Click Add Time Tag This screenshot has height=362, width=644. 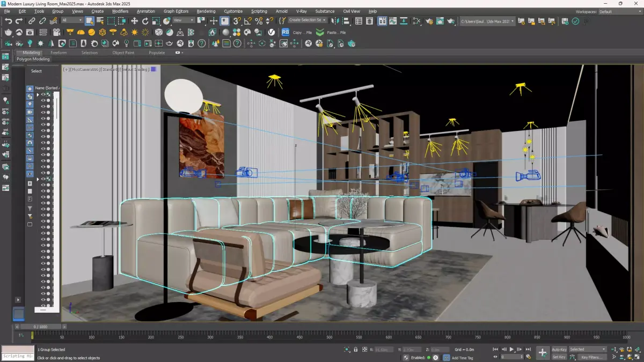(462, 358)
